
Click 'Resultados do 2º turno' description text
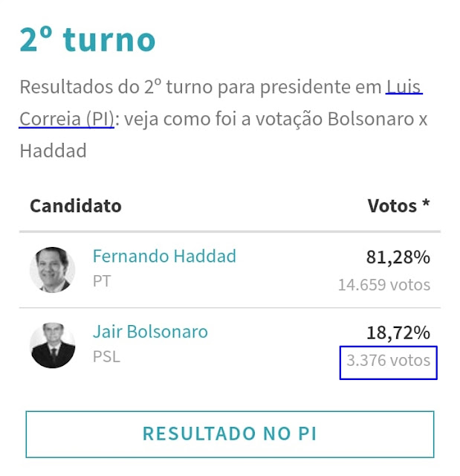[x=116, y=87]
